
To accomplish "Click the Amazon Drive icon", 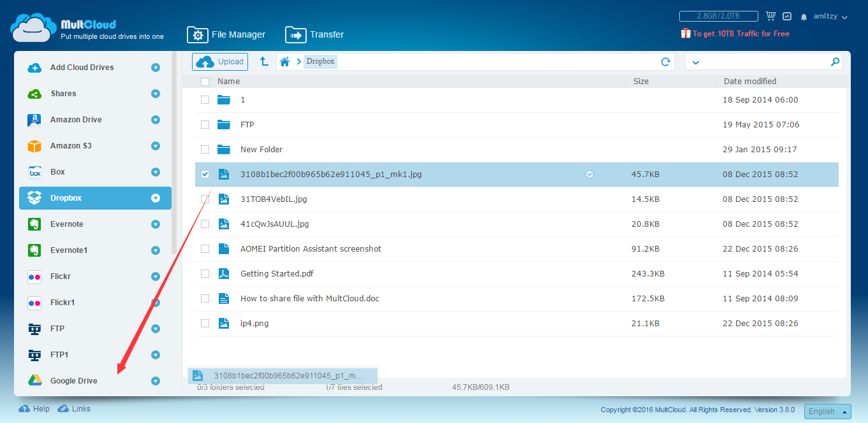I will tap(34, 120).
